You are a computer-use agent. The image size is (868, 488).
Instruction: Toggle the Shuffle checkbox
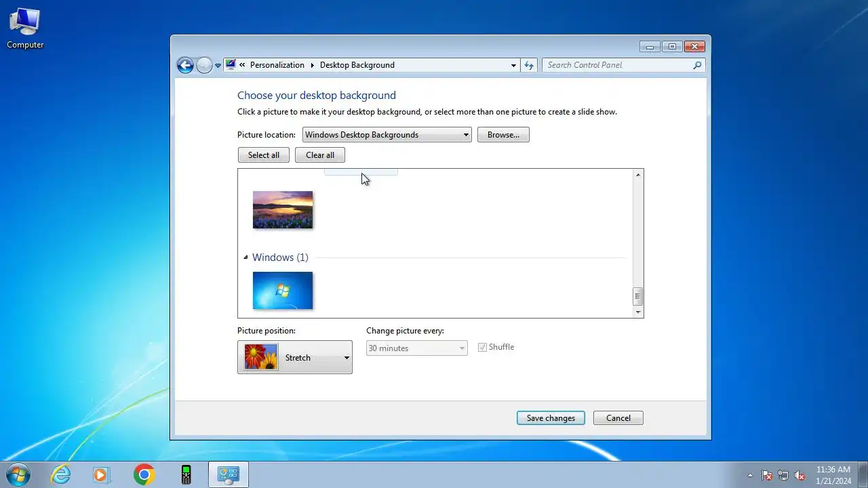tap(482, 347)
